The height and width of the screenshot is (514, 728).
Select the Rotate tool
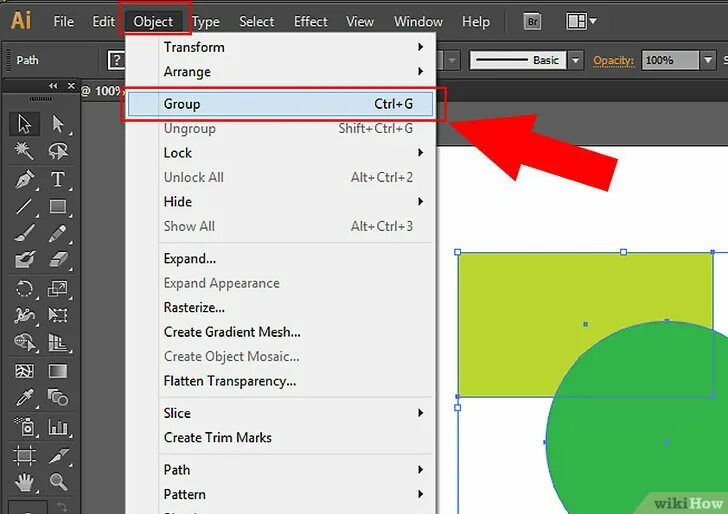click(x=24, y=288)
